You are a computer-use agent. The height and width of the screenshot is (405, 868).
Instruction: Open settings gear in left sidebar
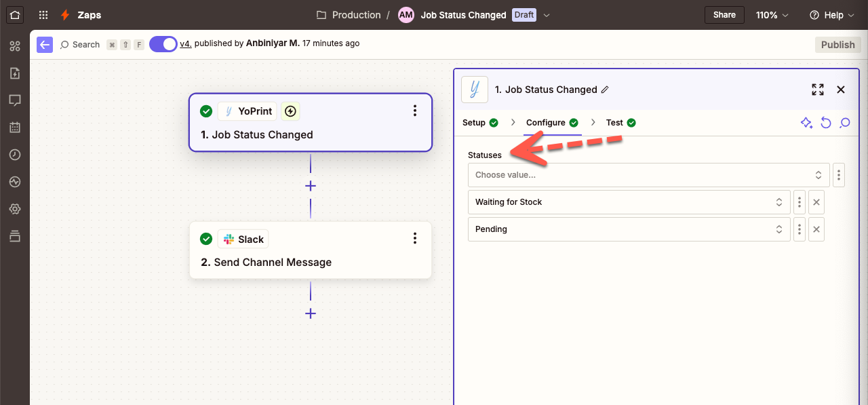15,209
